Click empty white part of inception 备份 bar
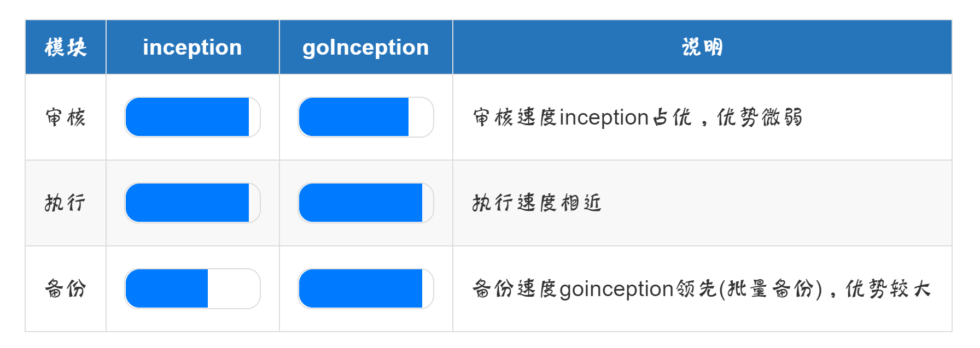 point(232,288)
